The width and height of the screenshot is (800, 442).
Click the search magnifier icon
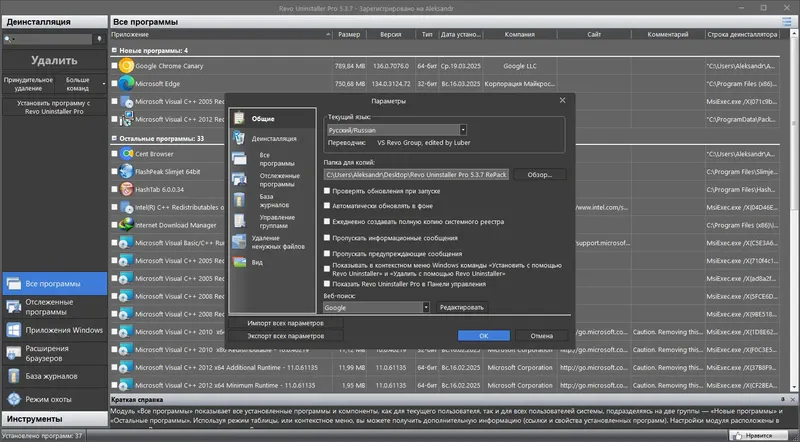click(x=7, y=39)
